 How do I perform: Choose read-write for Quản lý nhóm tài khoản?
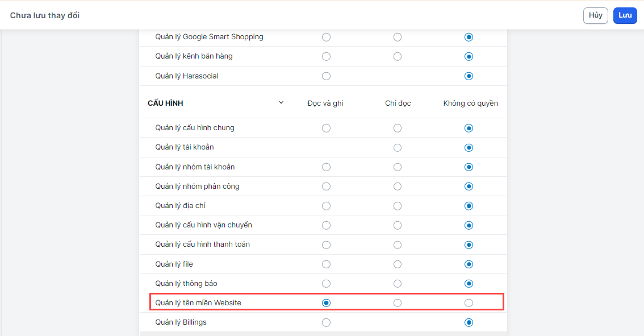click(326, 167)
